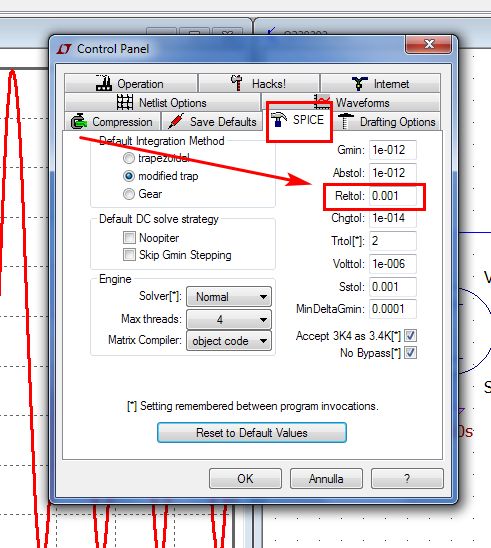Image resolution: width=491 pixels, height=548 pixels.
Task: Open the Drafting Options tab
Action: tap(387, 121)
